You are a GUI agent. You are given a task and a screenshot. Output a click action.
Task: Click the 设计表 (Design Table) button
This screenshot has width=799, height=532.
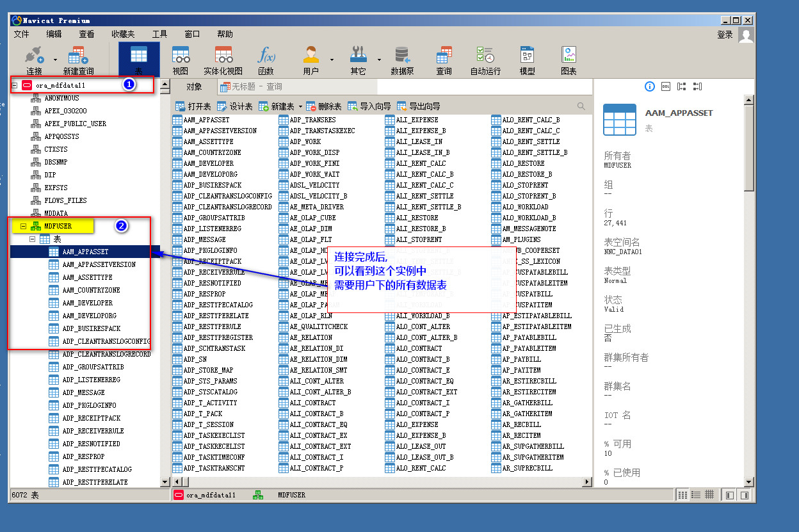pyautogui.click(x=235, y=106)
